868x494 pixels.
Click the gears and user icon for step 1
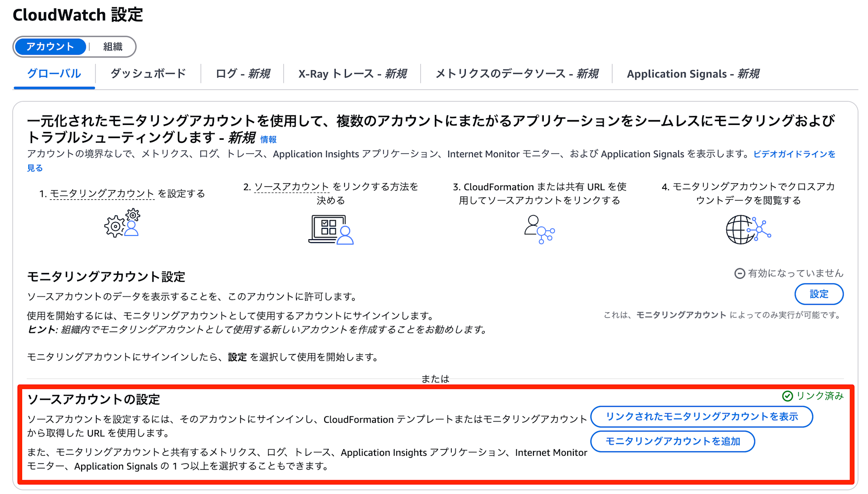(x=122, y=223)
